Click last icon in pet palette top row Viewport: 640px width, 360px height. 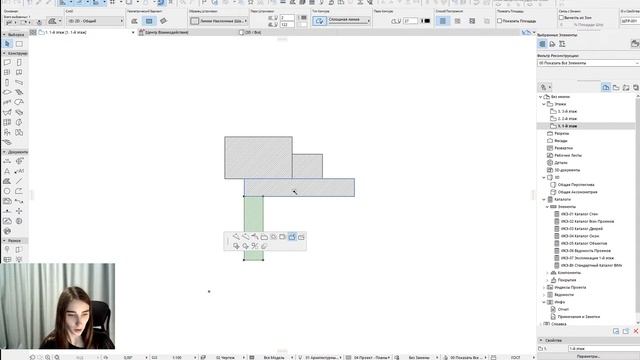click(x=301, y=237)
